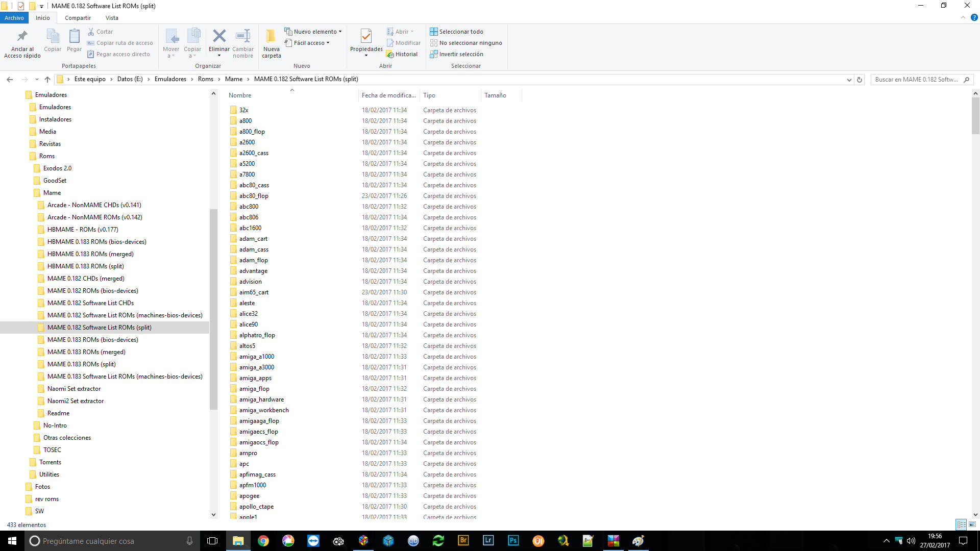Click Invertir selección
Viewport: 980px width, 551px height.
pyautogui.click(x=456, y=54)
